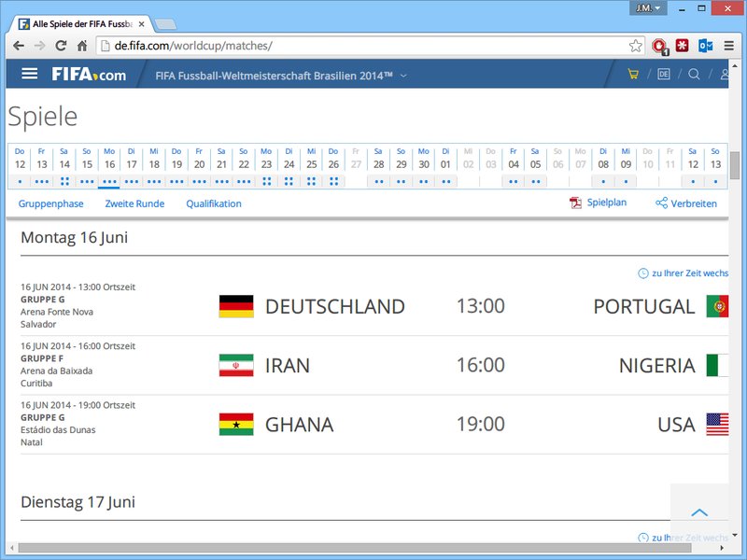This screenshot has width=747, height=560.
Task: Click the scroll-to-top chevron button
Action: point(699,512)
